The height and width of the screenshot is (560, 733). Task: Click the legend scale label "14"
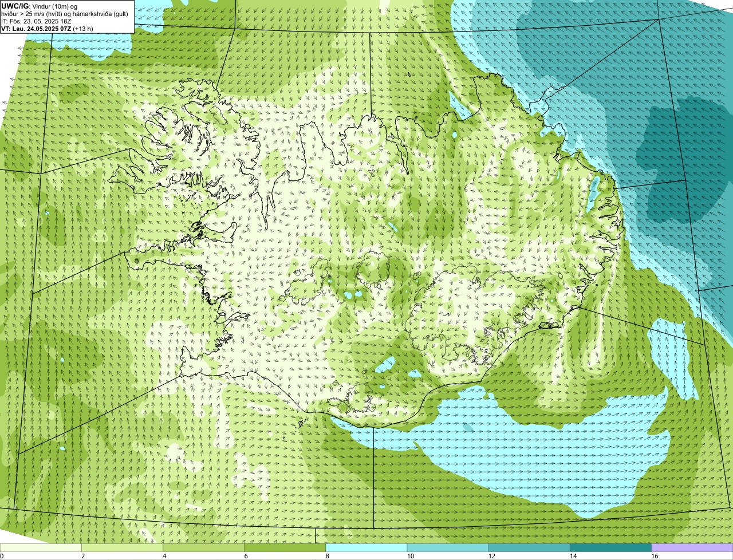[x=573, y=556]
